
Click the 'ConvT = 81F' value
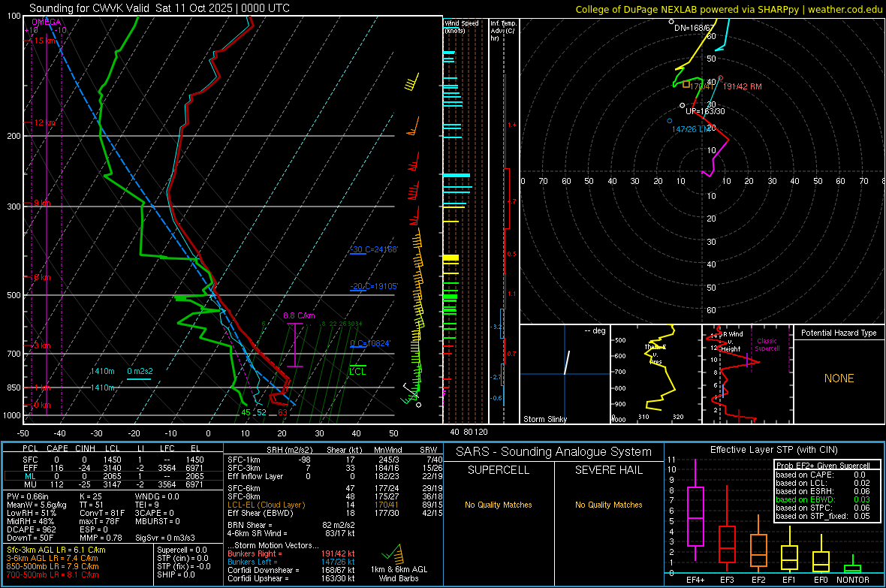101,513
